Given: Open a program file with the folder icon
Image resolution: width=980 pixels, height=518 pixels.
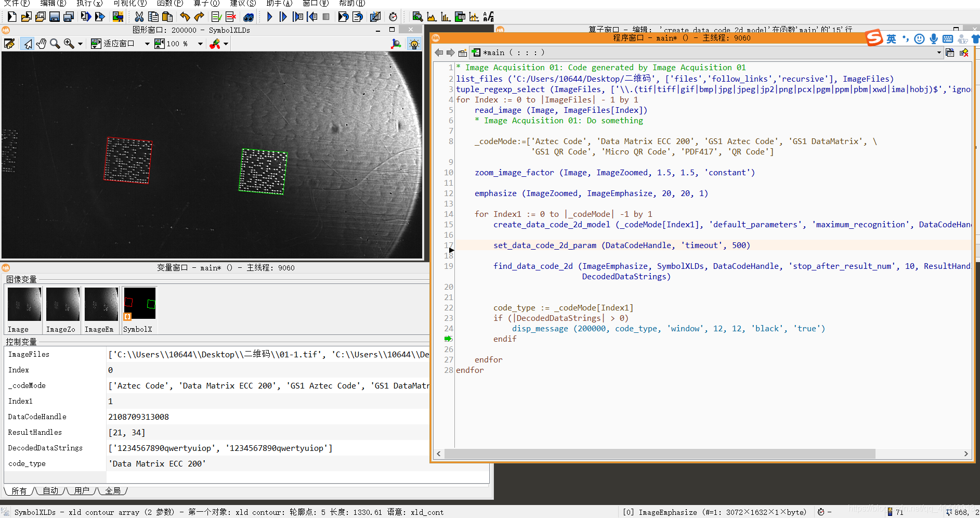Looking at the screenshot, I should point(26,17).
